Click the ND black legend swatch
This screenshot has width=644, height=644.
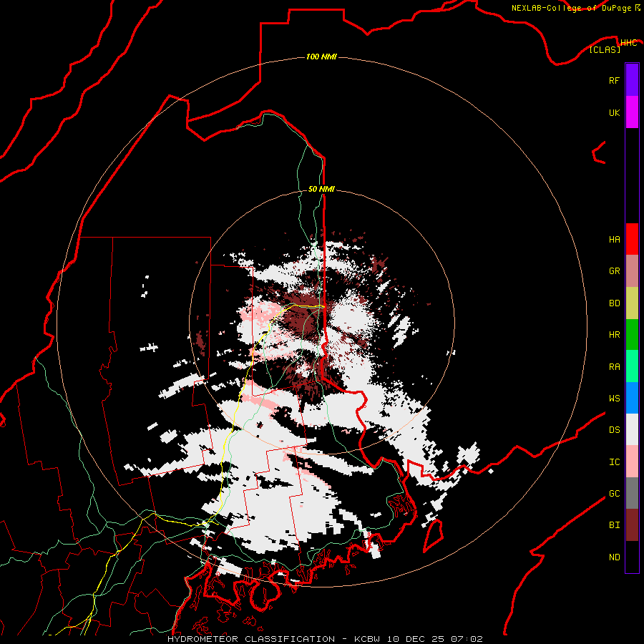point(632,557)
